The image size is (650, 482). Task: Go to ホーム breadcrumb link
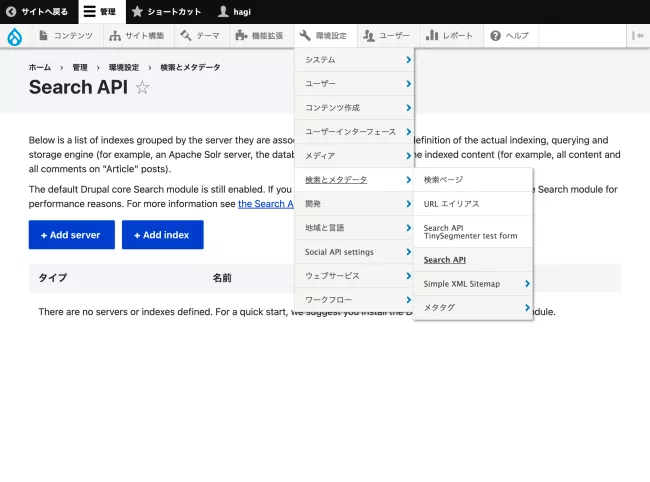(40, 68)
